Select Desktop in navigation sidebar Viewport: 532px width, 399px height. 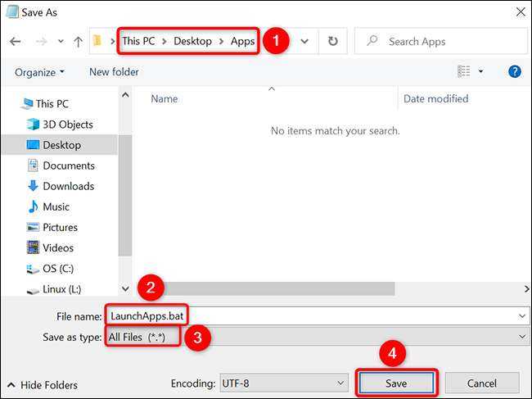(60, 145)
